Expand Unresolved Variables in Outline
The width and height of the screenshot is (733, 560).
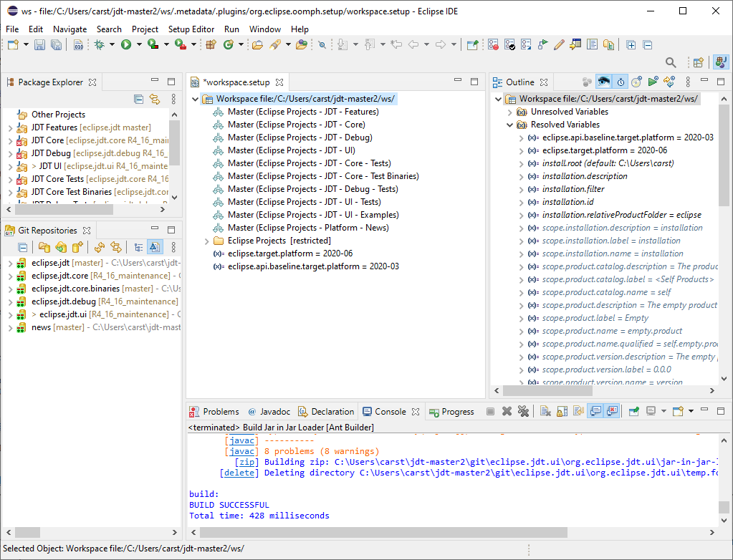tap(510, 112)
